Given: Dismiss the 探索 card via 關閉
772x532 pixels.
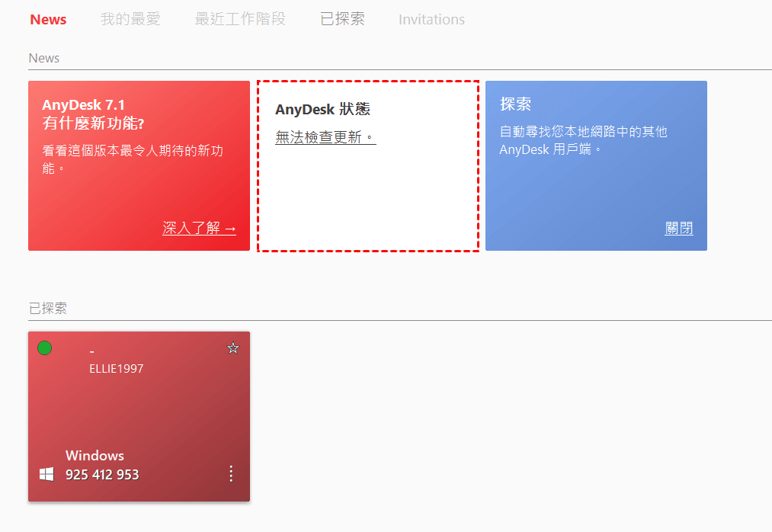Looking at the screenshot, I should (678, 229).
